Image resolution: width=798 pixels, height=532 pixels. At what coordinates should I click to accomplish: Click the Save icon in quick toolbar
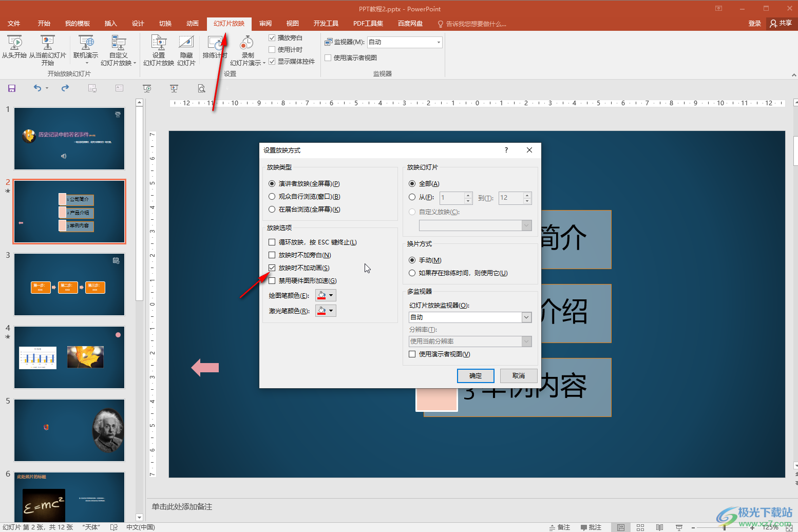(12, 88)
